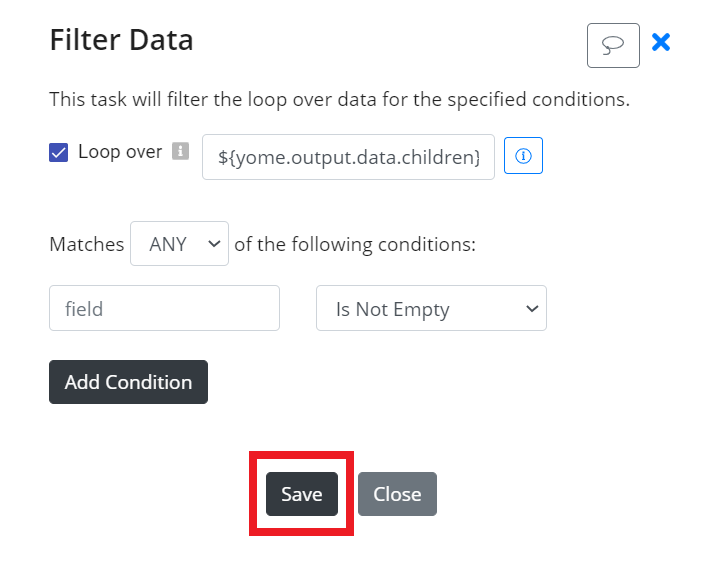Screen dimensions: 701x566
Task: Click the blue circled info button
Action: click(523, 156)
